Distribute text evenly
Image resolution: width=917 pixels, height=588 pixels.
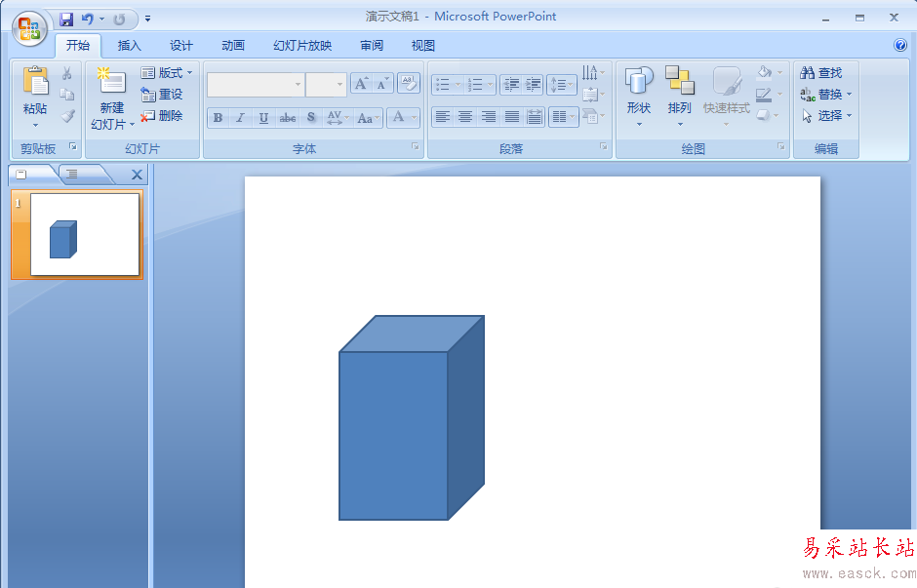click(x=535, y=117)
